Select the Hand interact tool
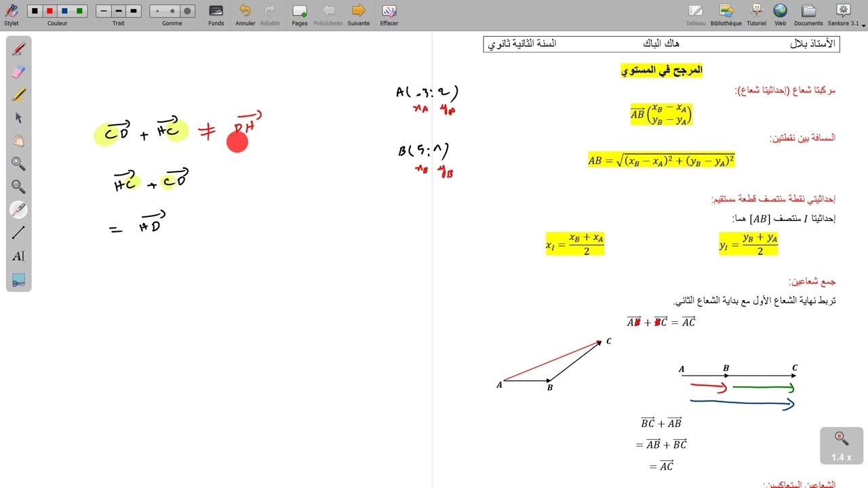 pos(18,141)
